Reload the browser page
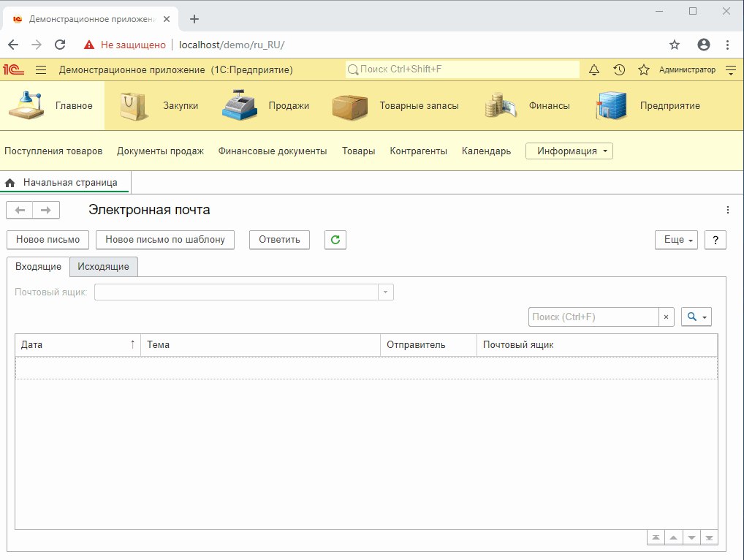The height and width of the screenshot is (560, 744). 60,45
